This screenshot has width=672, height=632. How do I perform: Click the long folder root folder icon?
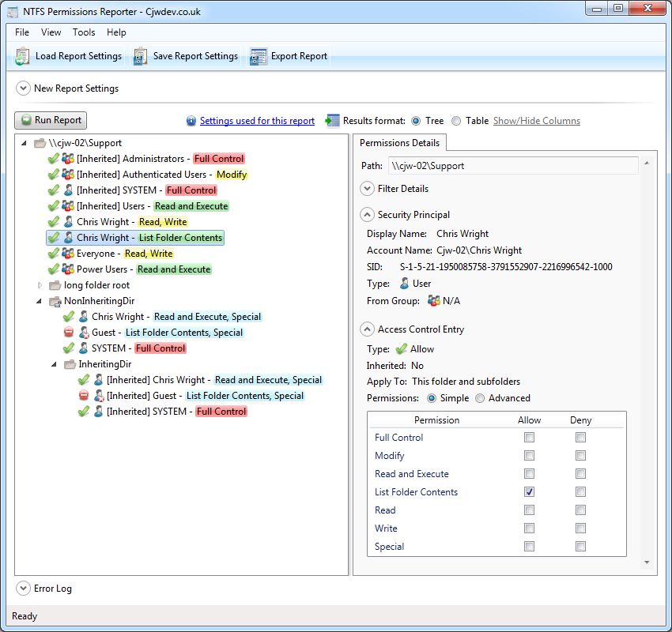55,285
